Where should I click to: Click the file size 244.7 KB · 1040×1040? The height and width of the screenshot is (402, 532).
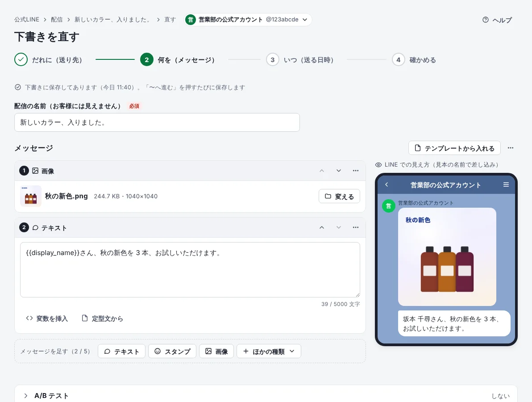125,196
